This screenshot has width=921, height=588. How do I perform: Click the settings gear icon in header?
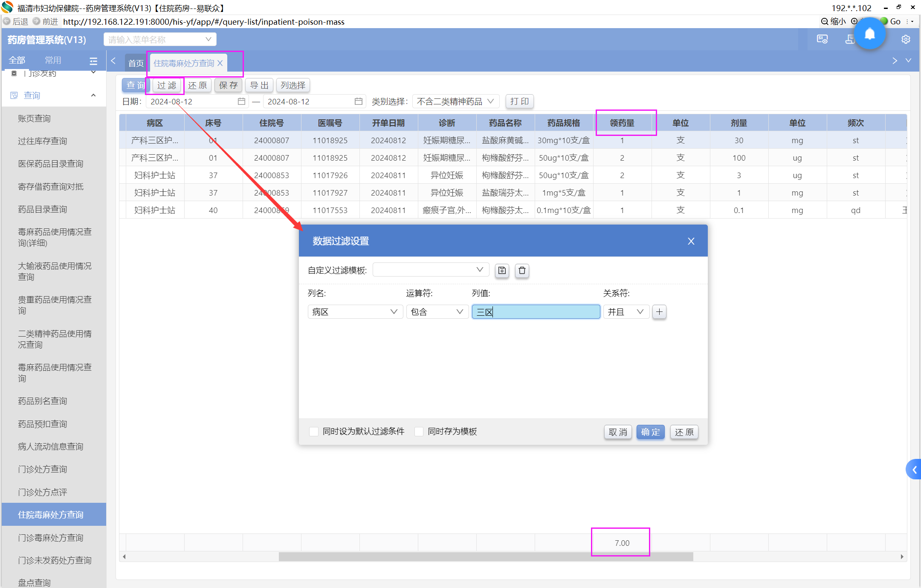pyautogui.click(x=906, y=40)
